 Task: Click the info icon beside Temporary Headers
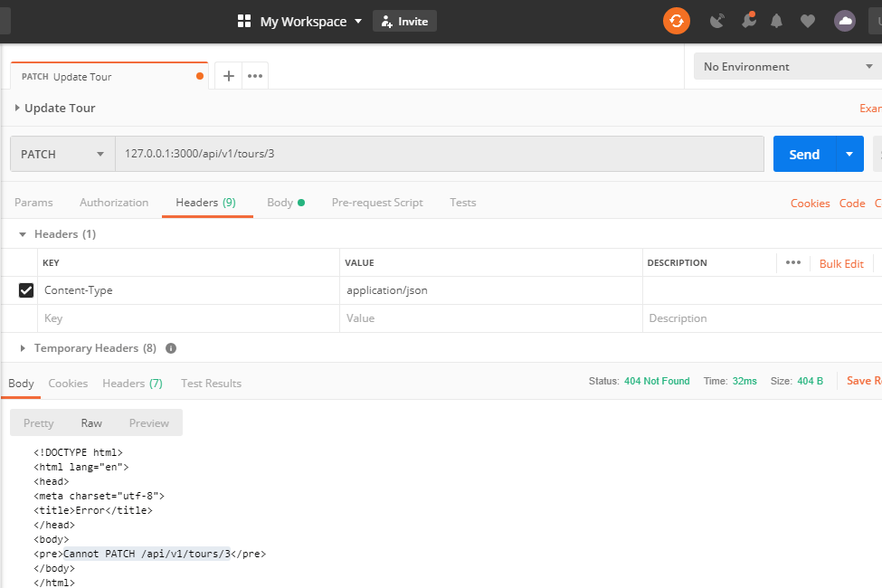tap(171, 346)
